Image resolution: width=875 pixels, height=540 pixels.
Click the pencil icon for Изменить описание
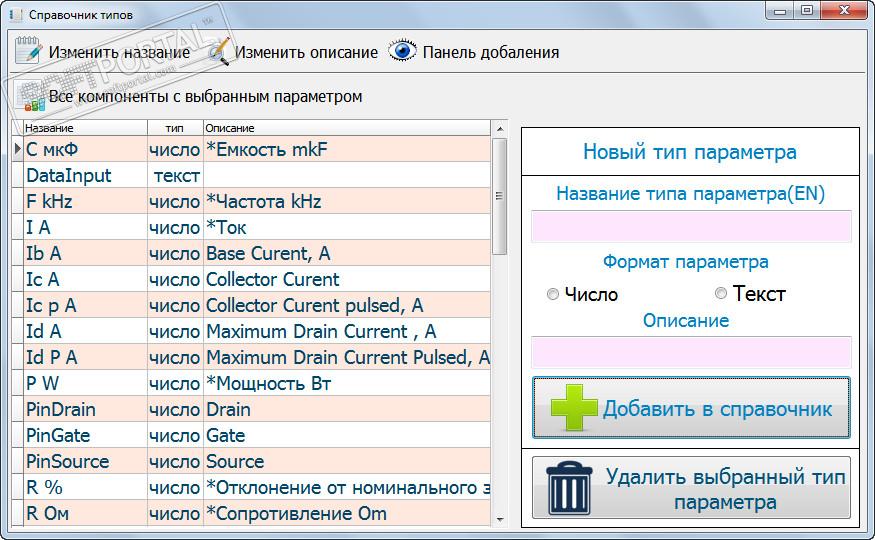pos(219,51)
